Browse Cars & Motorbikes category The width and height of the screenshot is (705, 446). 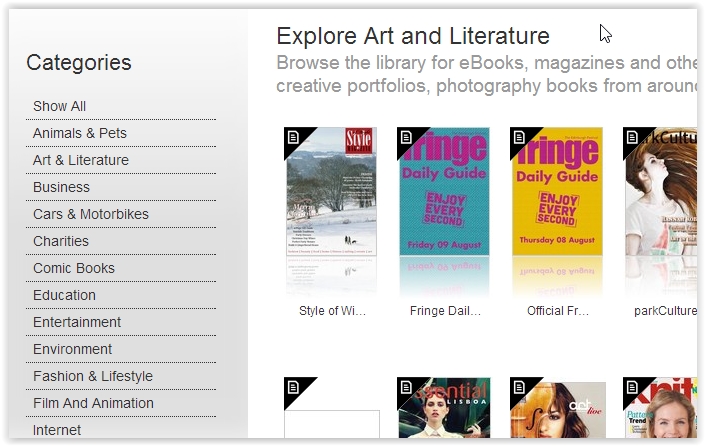click(91, 214)
